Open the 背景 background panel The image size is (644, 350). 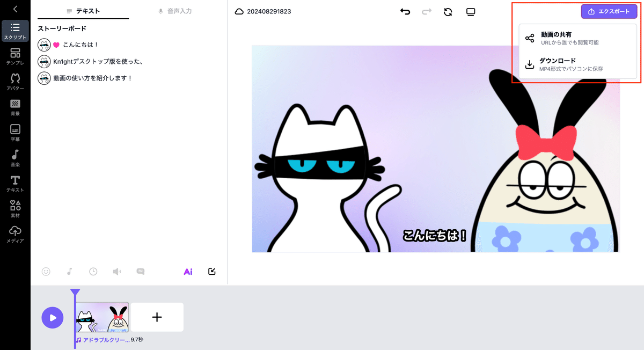click(15, 107)
